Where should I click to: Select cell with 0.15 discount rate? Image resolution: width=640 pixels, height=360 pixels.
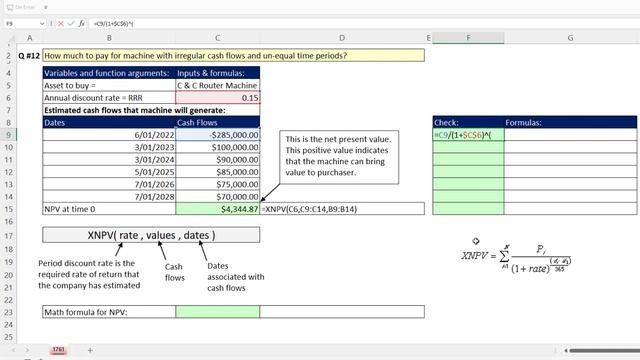(218, 98)
